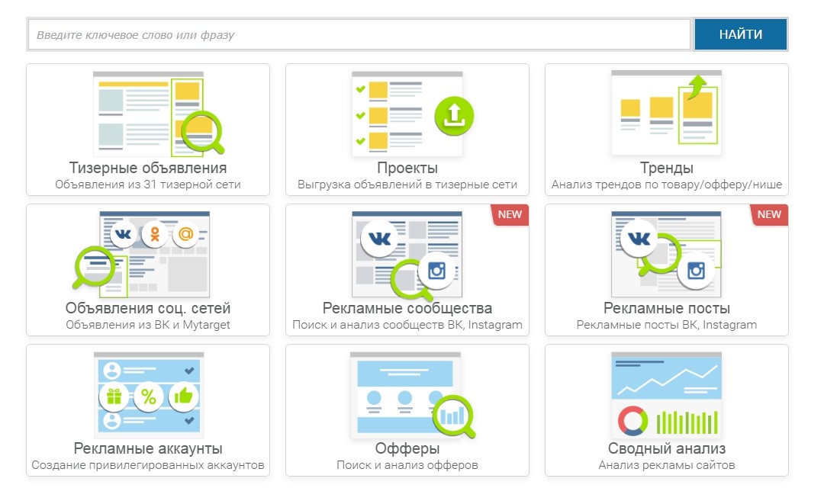Click VK logo in Рекламные посты card
The width and height of the screenshot is (824, 504).
(x=639, y=239)
